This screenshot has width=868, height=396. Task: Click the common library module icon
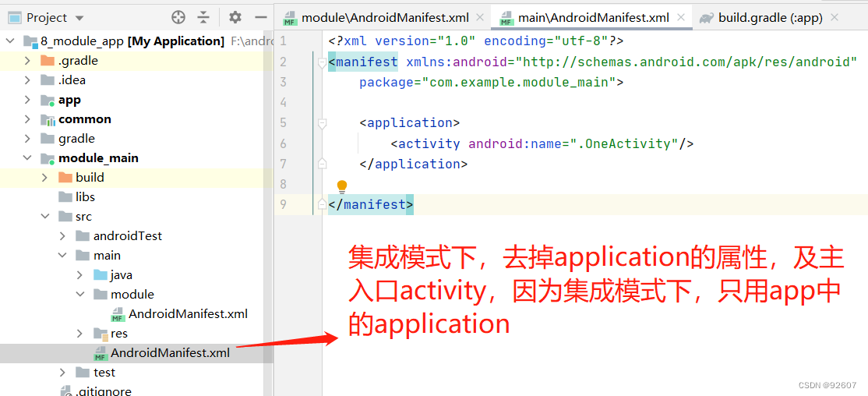(x=48, y=119)
